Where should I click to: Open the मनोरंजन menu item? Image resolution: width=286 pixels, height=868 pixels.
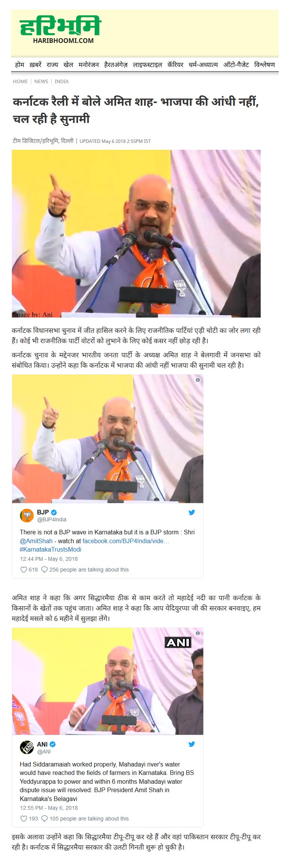point(89,65)
